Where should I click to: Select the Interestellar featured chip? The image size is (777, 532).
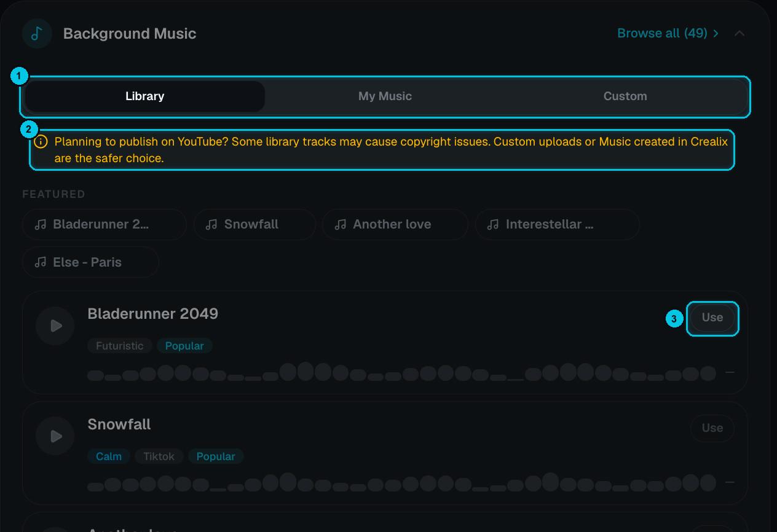click(557, 224)
